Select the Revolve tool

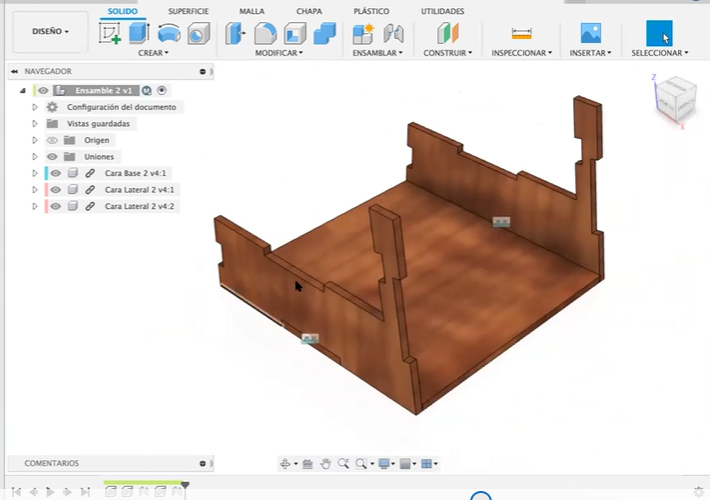click(169, 33)
